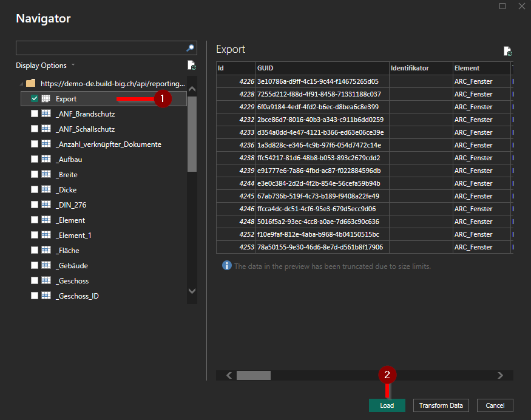Click the table icon beside _Element_1
The width and height of the screenshot is (531, 420).
(x=46, y=235)
